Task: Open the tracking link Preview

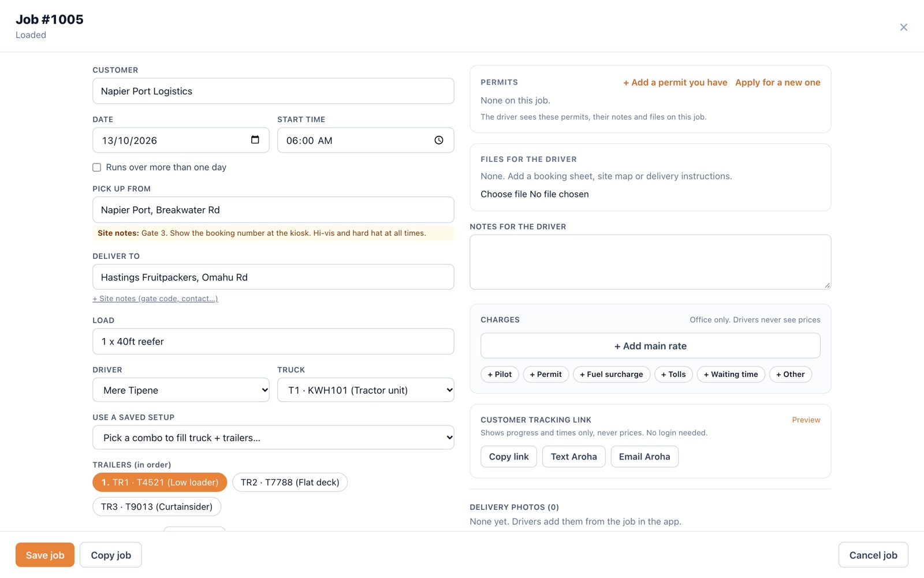Action: pyautogui.click(x=806, y=420)
